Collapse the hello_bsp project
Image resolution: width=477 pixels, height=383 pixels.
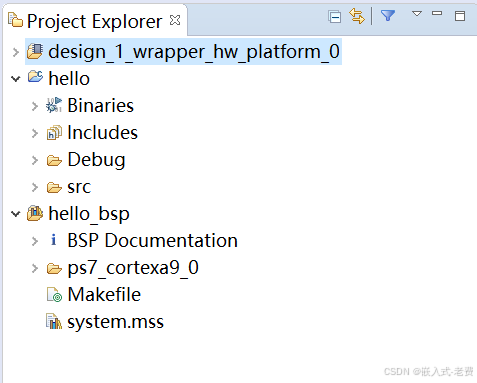click(15, 214)
